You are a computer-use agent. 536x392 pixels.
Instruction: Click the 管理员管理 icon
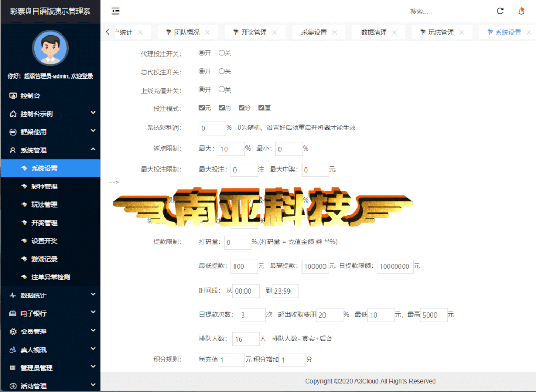(x=13, y=368)
